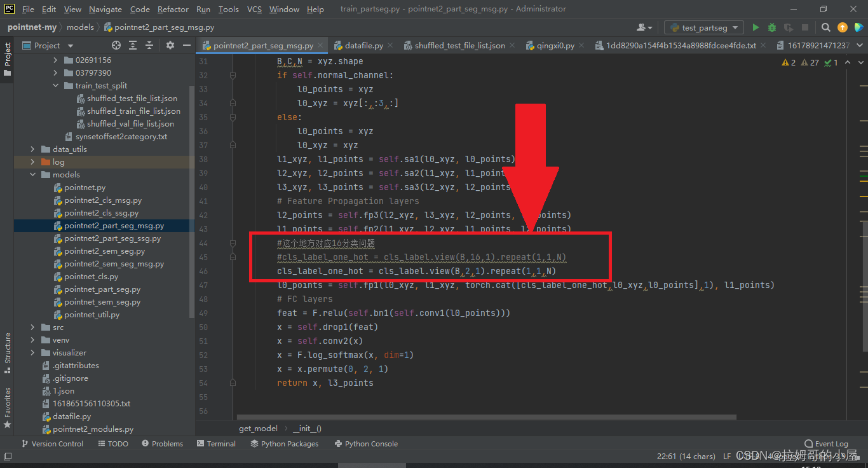Open the user account menu icon
The image size is (868, 468).
point(644,27)
